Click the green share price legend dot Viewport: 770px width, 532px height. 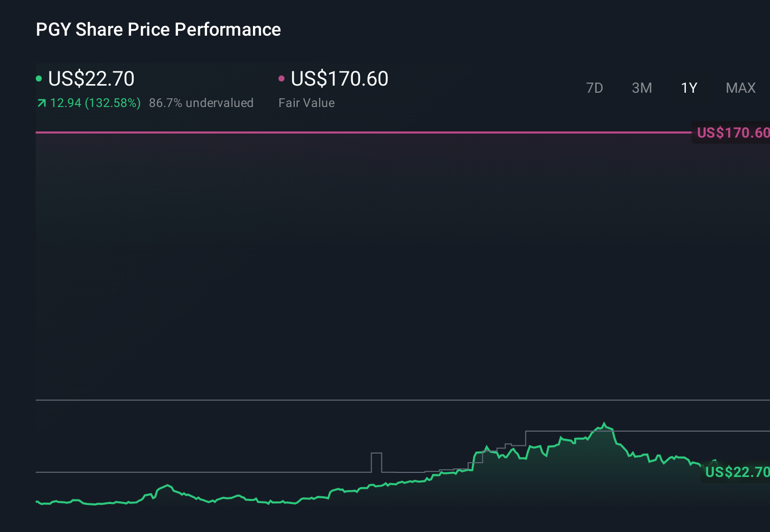(39, 78)
